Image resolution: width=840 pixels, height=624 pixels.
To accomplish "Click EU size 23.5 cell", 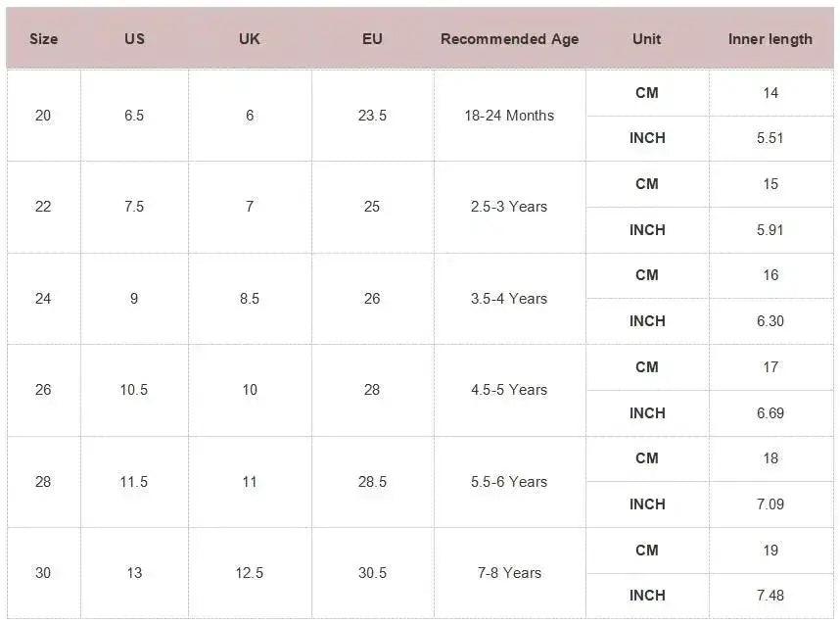I will tap(372, 116).
